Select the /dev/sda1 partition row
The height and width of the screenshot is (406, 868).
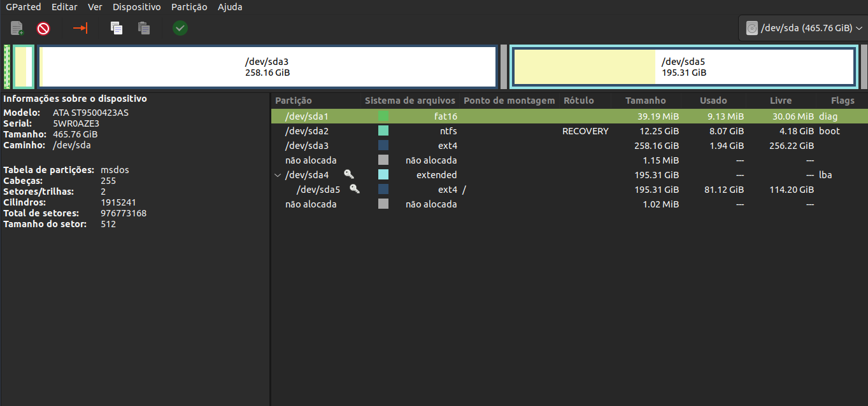pos(569,116)
